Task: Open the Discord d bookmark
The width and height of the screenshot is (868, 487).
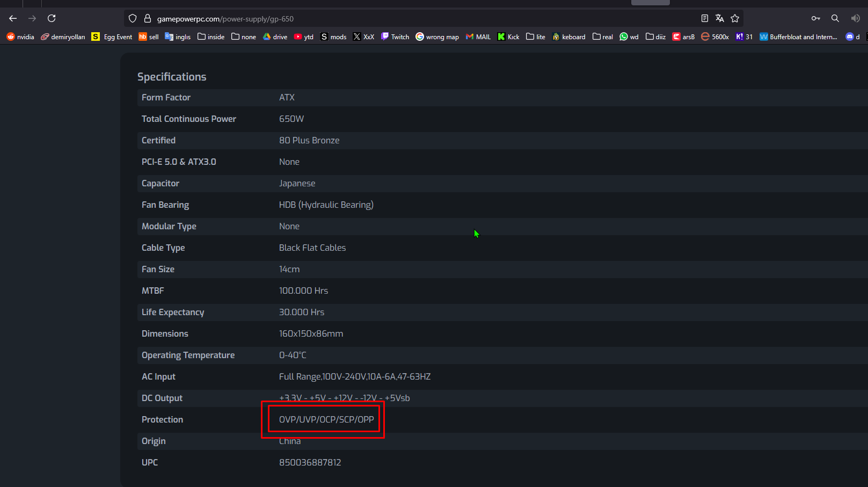Action: 852,37
